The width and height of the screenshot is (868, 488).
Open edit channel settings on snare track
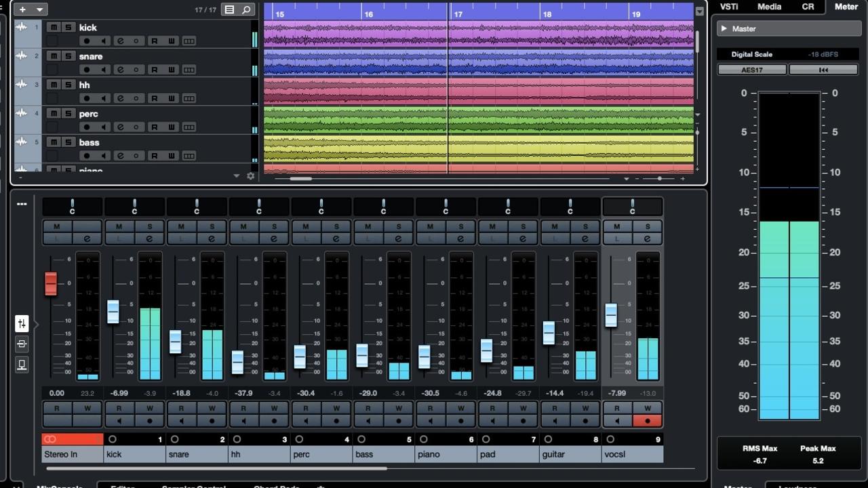(x=120, y=69)
